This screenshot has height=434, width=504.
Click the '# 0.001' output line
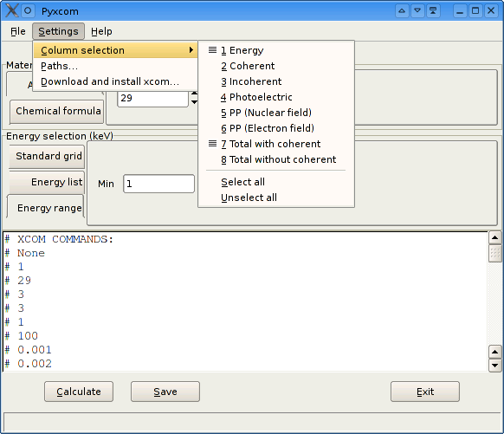(29, 350)
